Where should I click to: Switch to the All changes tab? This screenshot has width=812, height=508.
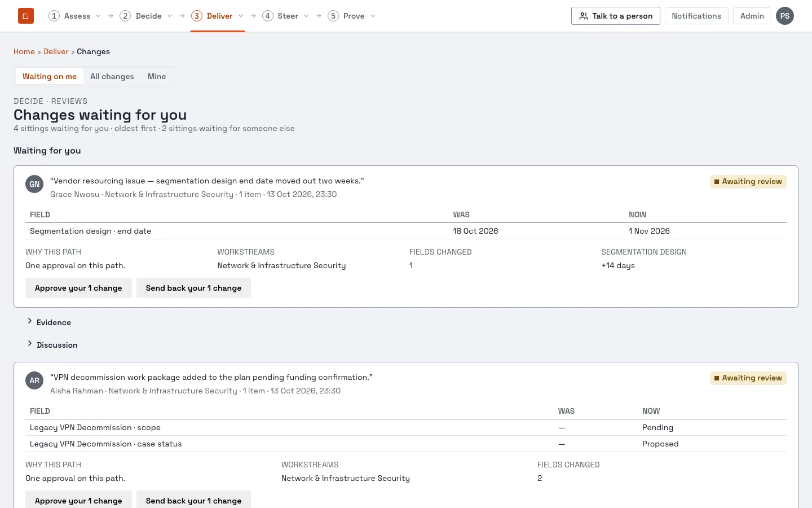tap(112, 76)
